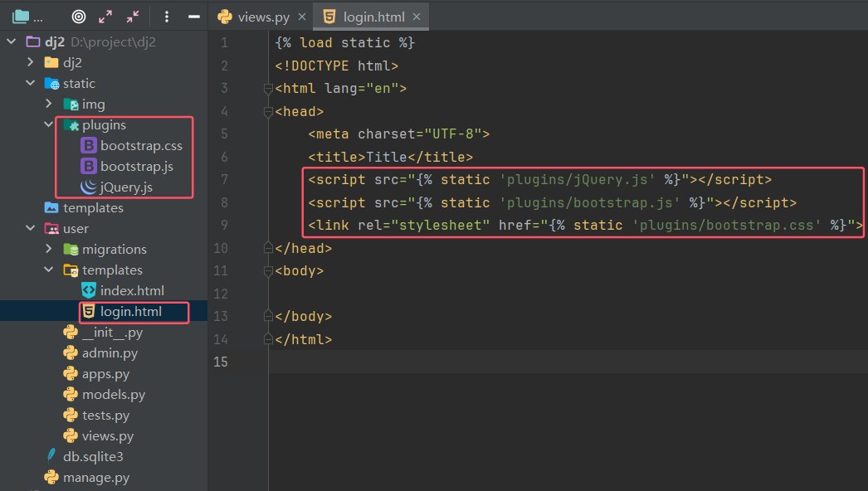Click 'plugins/bootstrap.js' string in code
868x491 pixels.
click(x=589, y=202)
